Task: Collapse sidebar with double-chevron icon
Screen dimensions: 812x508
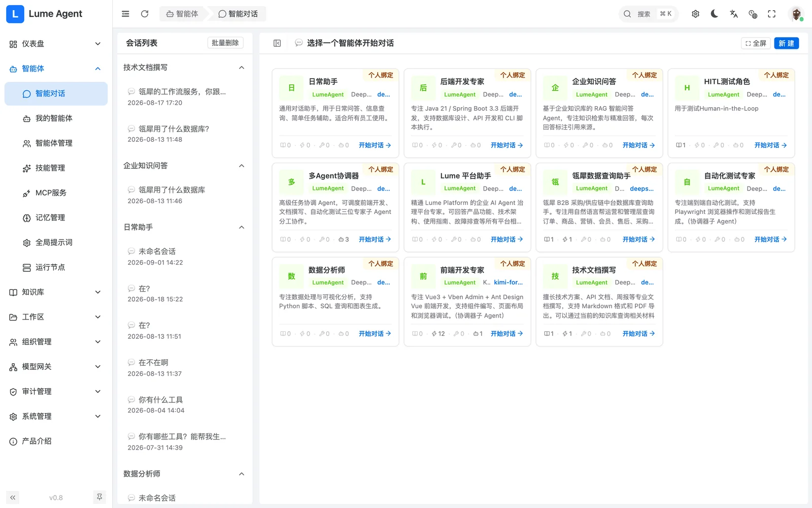Action: pyautogui.click(x=13, y=497)
